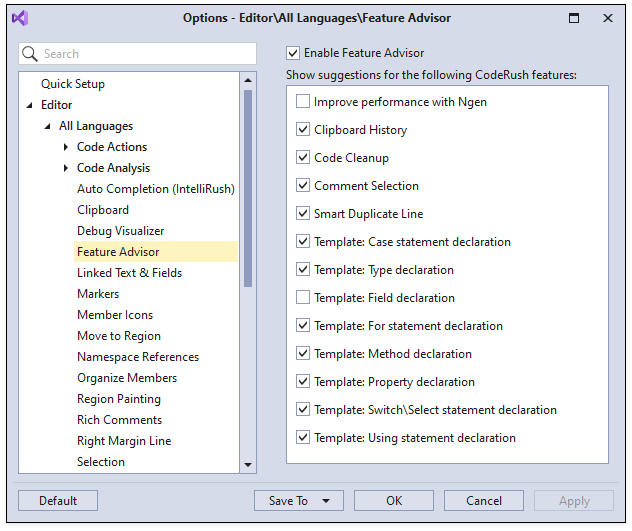Viewport: 632px width, 531px height.
Task: Expand the Code Analysis node
Action: [x=66, y=168]
